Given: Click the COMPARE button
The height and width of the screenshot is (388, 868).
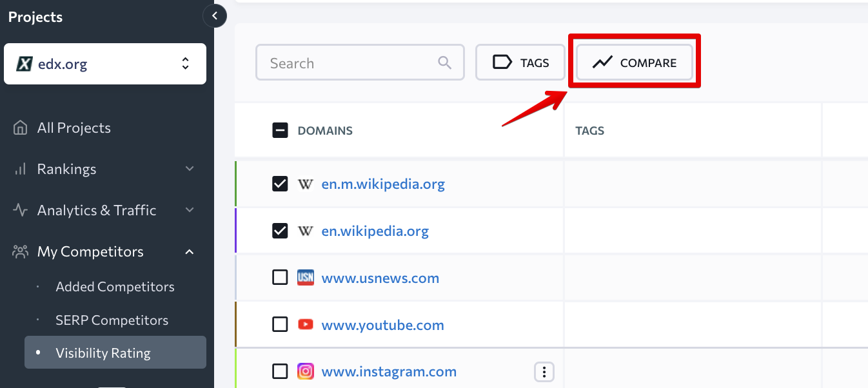Looking at the screenshot, I should (x=635, y=63).
